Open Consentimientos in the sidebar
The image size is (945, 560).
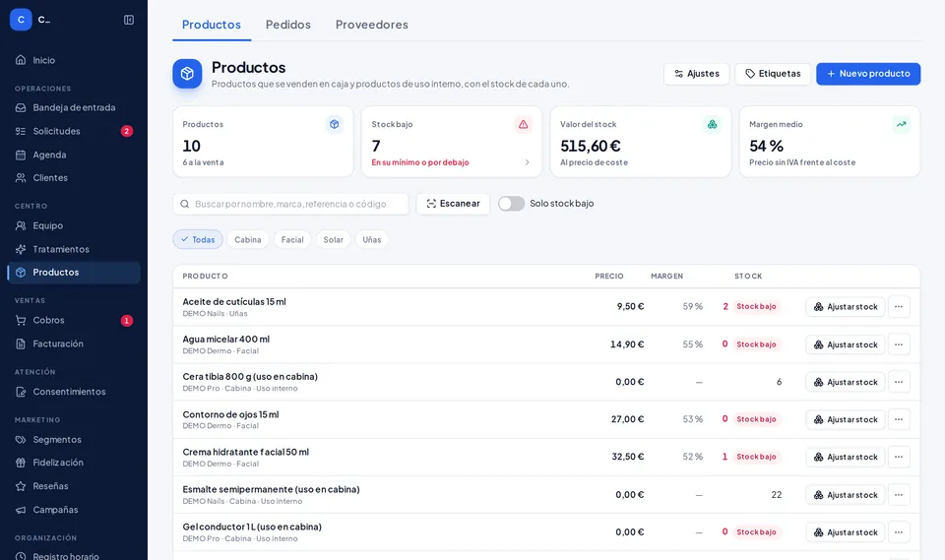click(x=74, y=392)
